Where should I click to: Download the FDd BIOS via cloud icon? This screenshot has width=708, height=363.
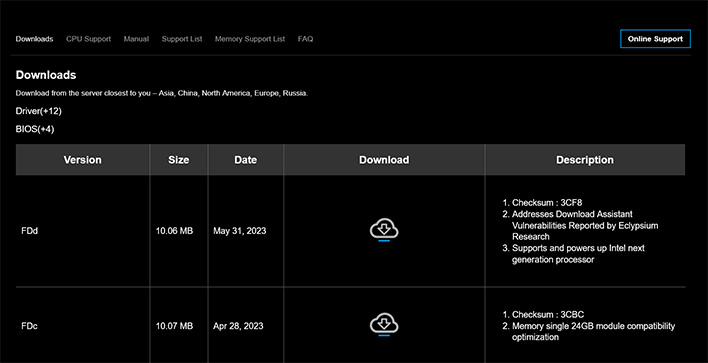point(384,230)
